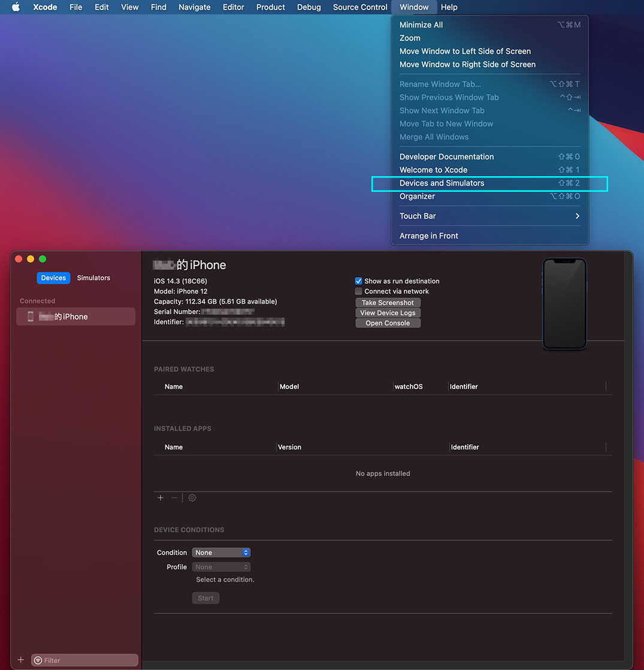
Task: Open the File menu
Action: coord(75,7)
